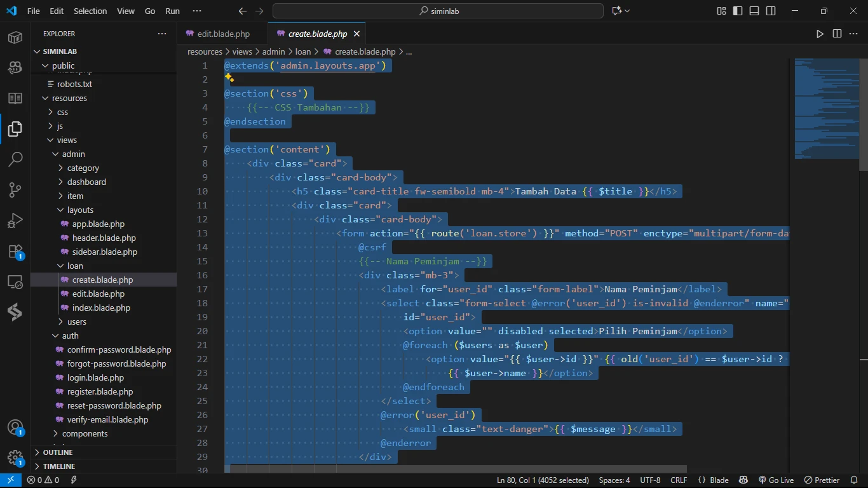This screenshot has width=868, height=488.
Task: Open the Search view in activity bar
Action: [x=15, y=159]
